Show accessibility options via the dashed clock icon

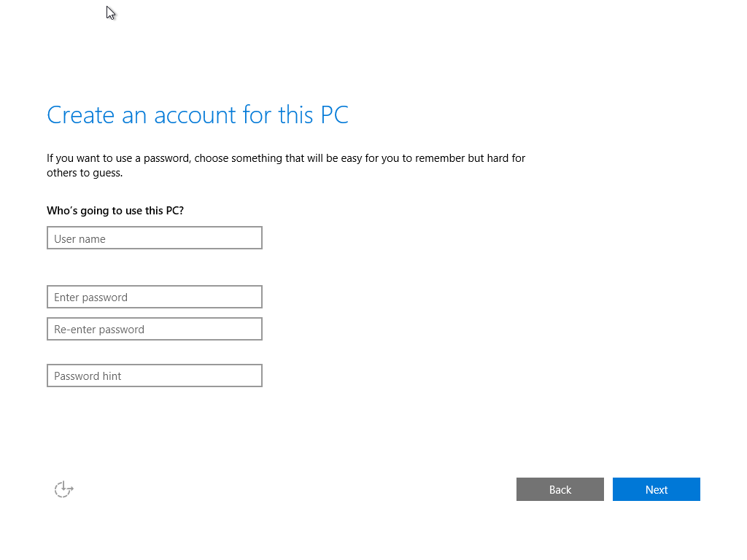click(64, 489)
